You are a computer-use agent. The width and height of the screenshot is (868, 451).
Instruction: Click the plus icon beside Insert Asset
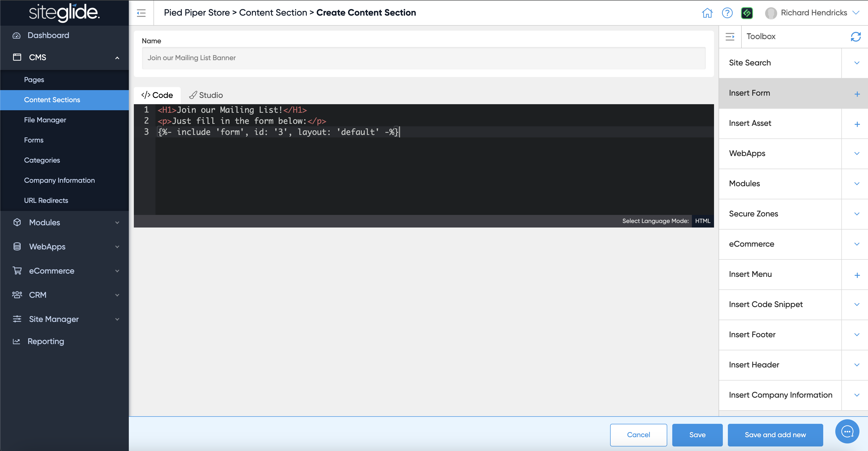(x=857, y=124)
